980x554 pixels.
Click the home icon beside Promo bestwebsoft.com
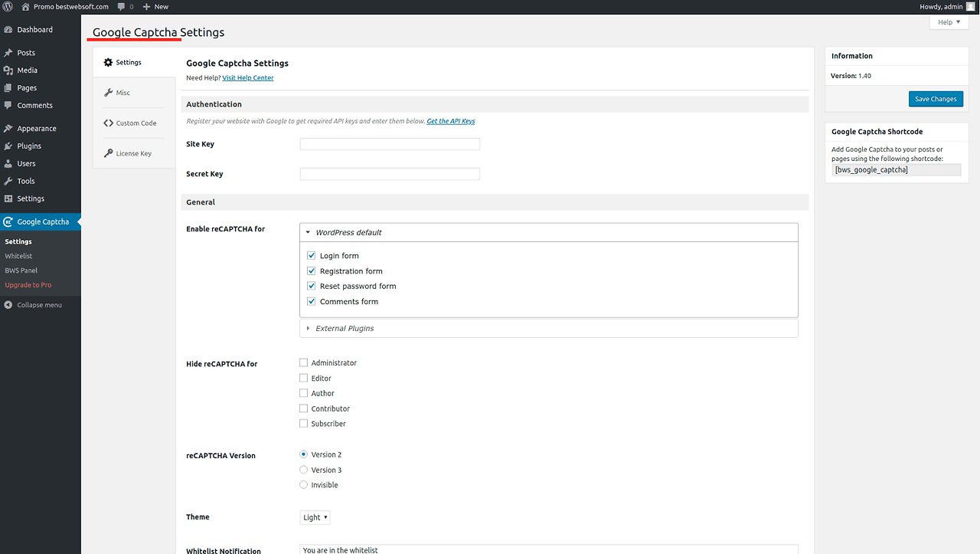[x=25, y=6]
